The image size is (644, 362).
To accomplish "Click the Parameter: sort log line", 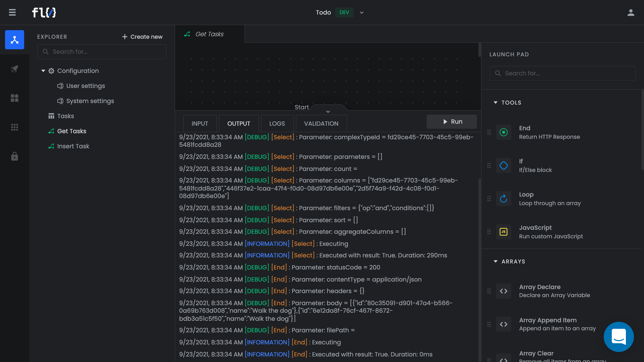I will click(x=268, y=220).
